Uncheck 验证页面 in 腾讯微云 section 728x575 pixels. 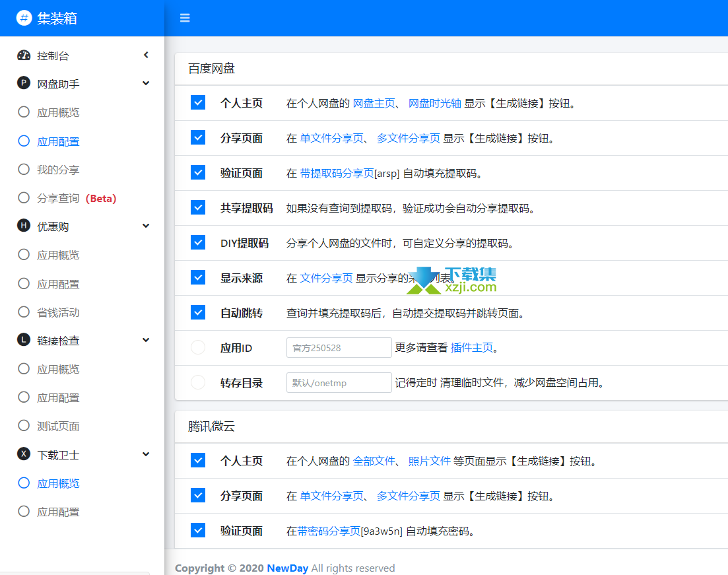(198, 530)
